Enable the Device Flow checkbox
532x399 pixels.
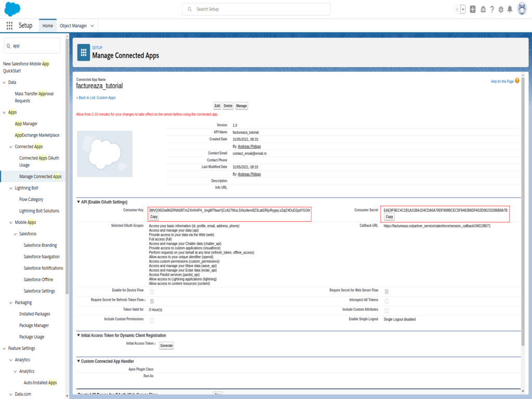(151, 292)
